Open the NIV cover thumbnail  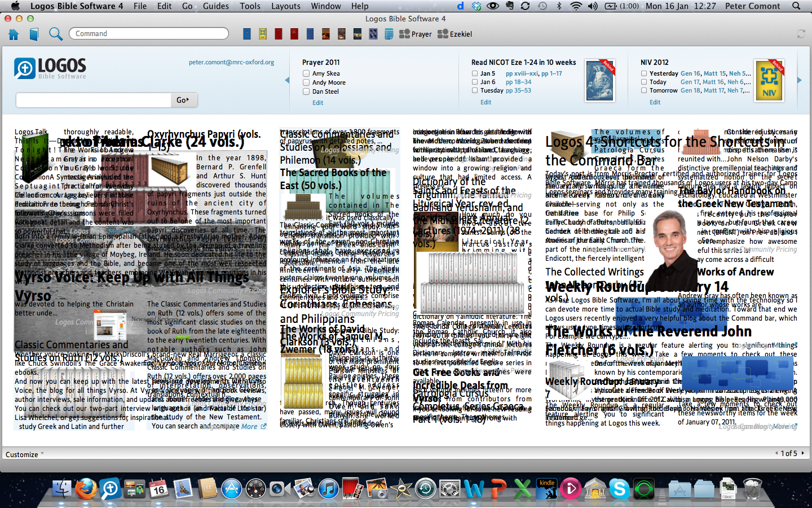(769, 81)
